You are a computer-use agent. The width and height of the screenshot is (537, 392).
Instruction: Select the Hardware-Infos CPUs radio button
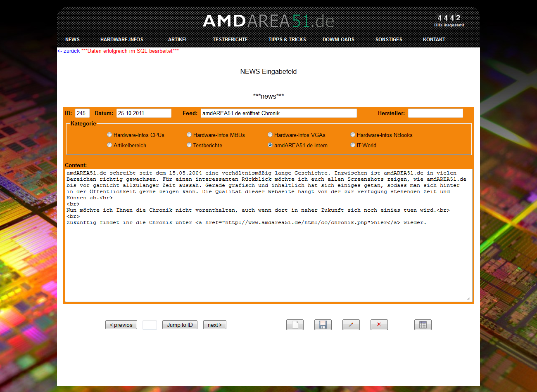pyautogui.click(x=109, y=135)
